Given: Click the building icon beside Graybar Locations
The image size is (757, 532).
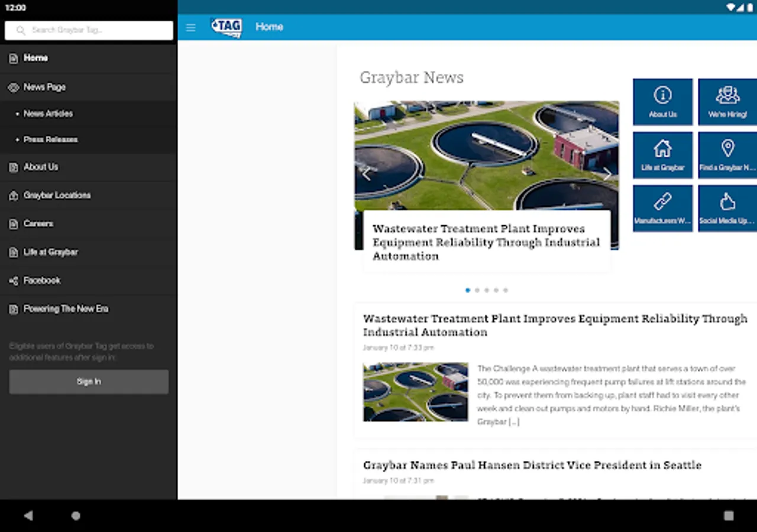Looking at the screenshot, I should [14, 196].
